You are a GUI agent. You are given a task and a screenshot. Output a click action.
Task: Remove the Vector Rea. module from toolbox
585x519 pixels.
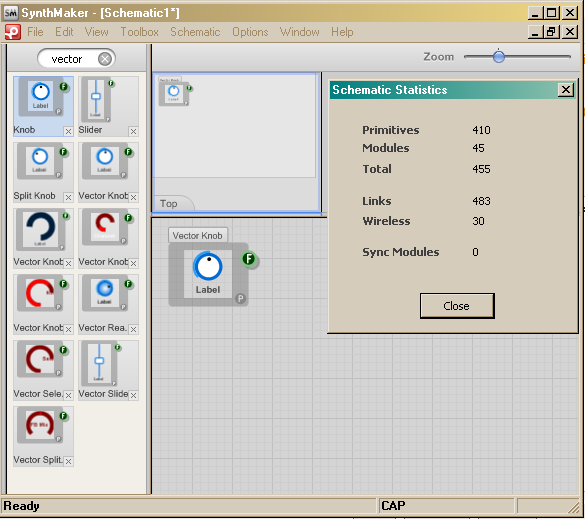click(133, 329)
